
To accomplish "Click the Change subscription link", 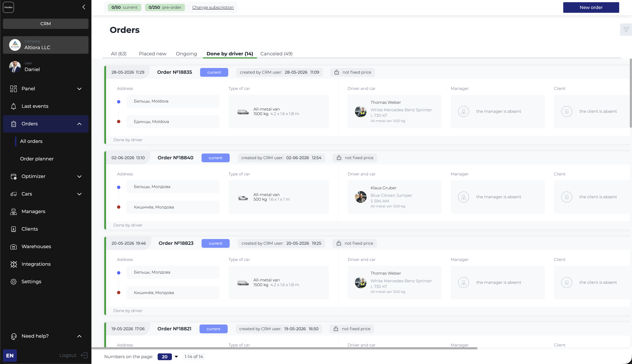I will (213, 7).
